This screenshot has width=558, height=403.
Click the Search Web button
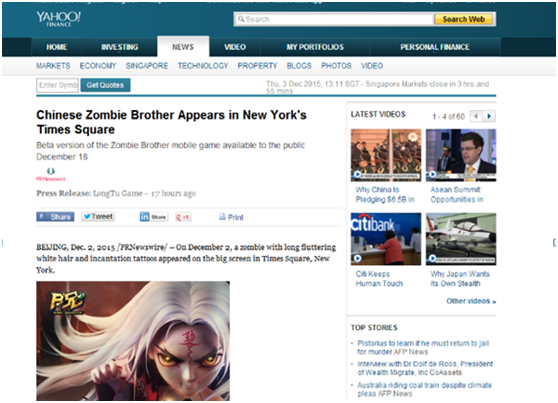(x=463, y=19)
